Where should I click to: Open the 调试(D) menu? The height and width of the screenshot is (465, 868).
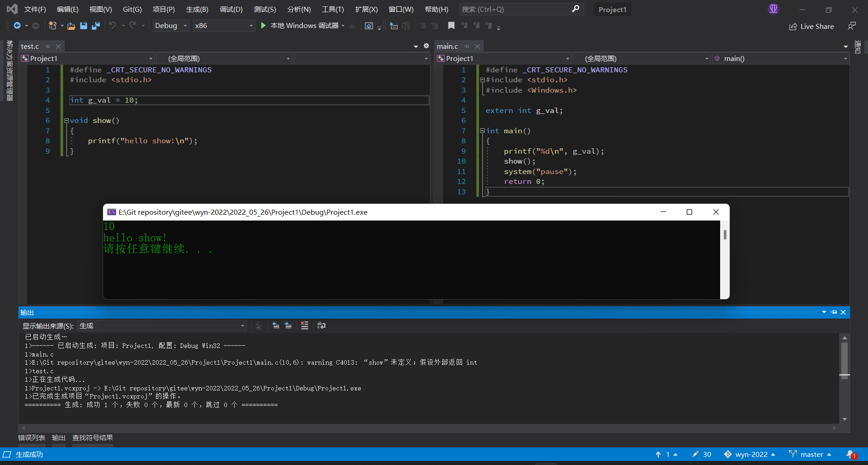click(x=231, y=9)
